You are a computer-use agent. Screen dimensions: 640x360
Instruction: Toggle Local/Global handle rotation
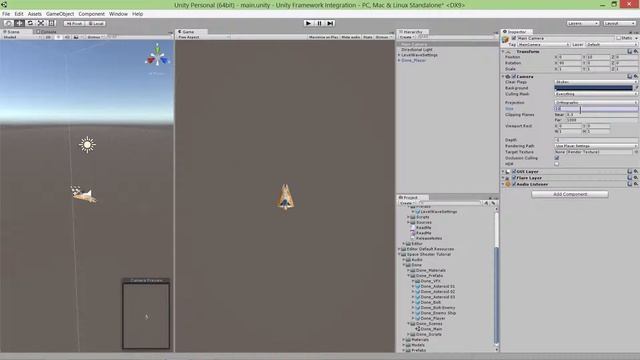tap(96, 23)
